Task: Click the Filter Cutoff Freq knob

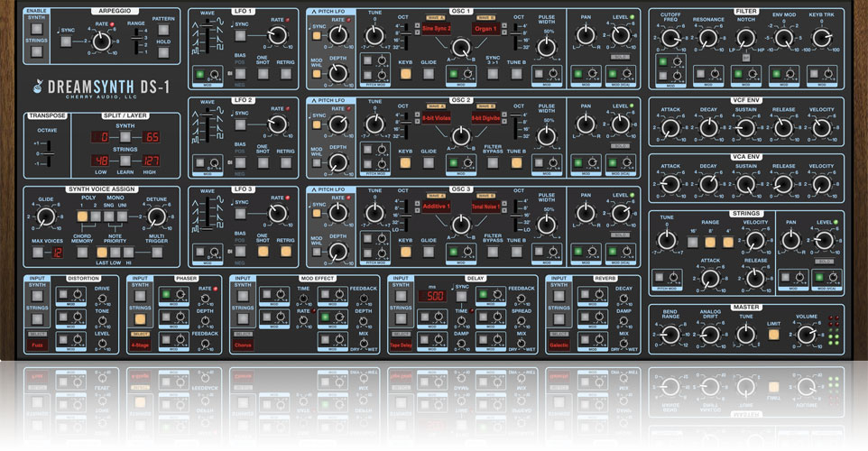Action: pos(669,38)
